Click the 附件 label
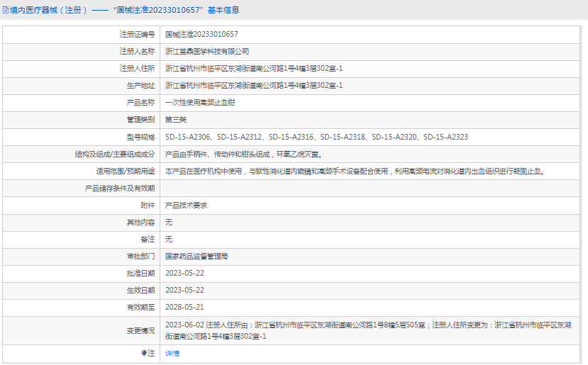The image size is (588, 365). pos(148,206)
